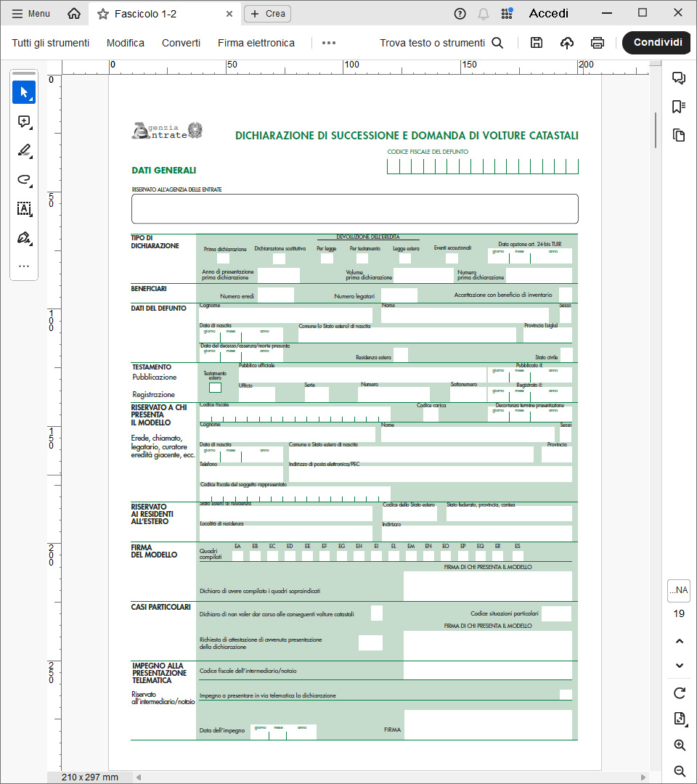The width and height of the screenshot is (697, 784).
Task: Click the Crea button
Action: (267, 14)
